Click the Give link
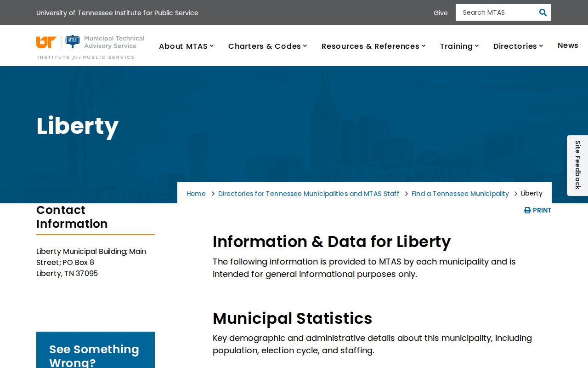 click(x=441, y=13)
